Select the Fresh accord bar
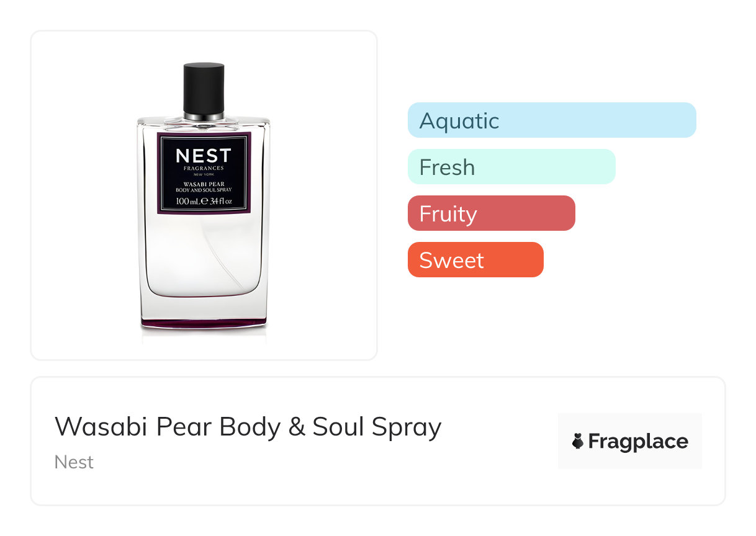Screen dimensions: 756x536 tap(511, 167)
